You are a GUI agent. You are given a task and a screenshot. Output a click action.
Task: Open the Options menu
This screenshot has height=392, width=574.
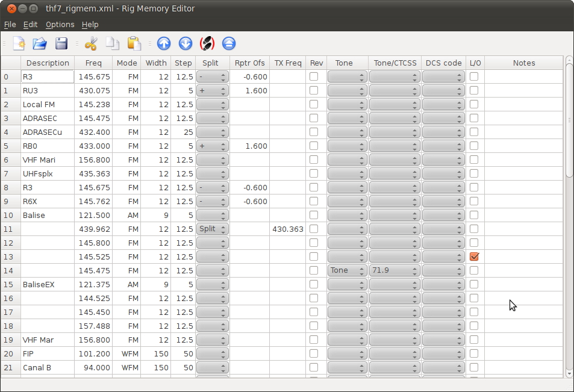(x=60, y=25)
